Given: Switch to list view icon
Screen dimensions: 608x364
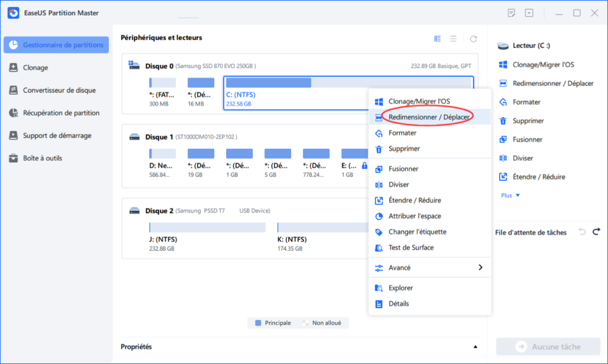Looking at the screenshot, I should 454,39.
